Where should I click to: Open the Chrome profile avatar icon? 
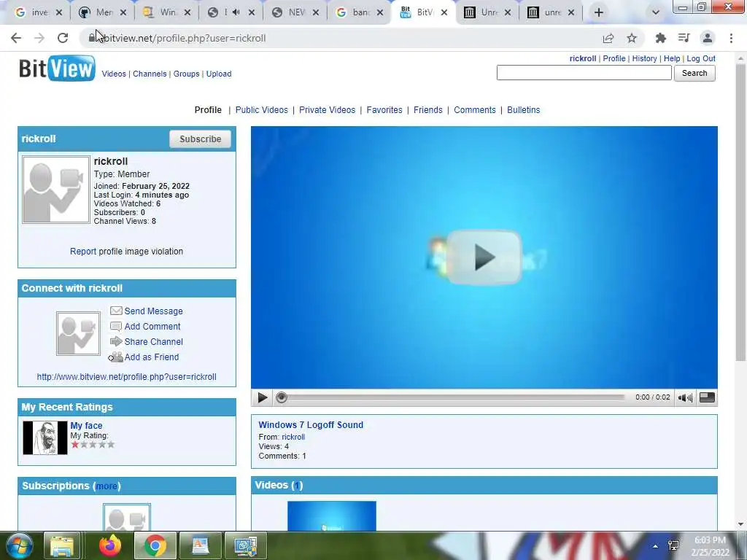[708, 38]
